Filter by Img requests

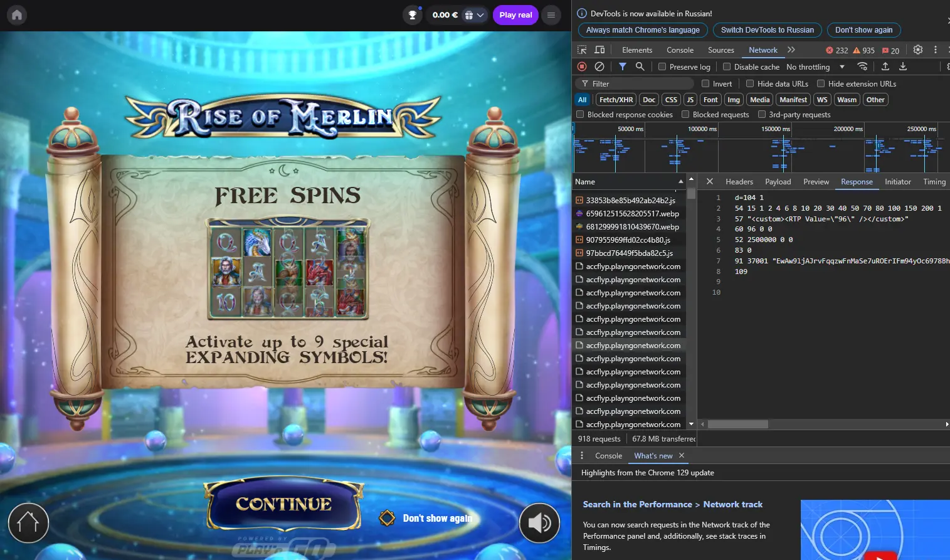click(734, 100)
